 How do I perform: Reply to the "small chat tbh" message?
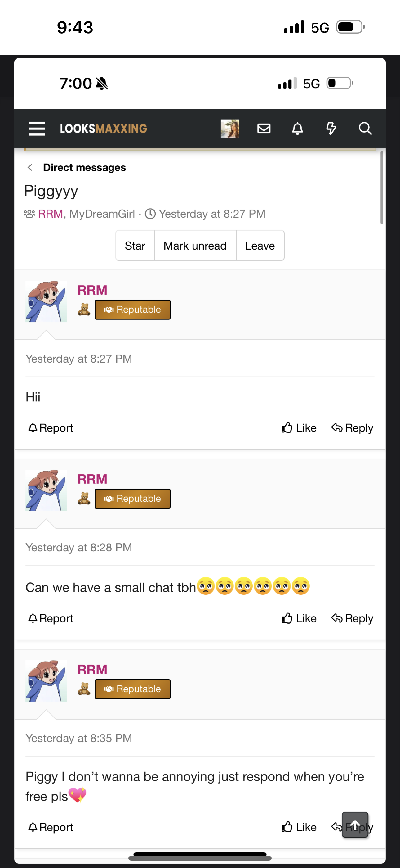(352, 618)
